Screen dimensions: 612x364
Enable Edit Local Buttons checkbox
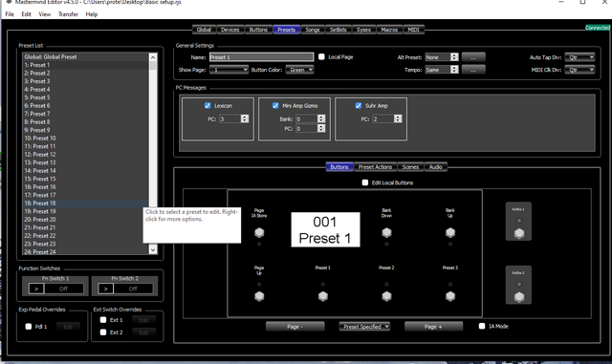(x=365, y=182)
